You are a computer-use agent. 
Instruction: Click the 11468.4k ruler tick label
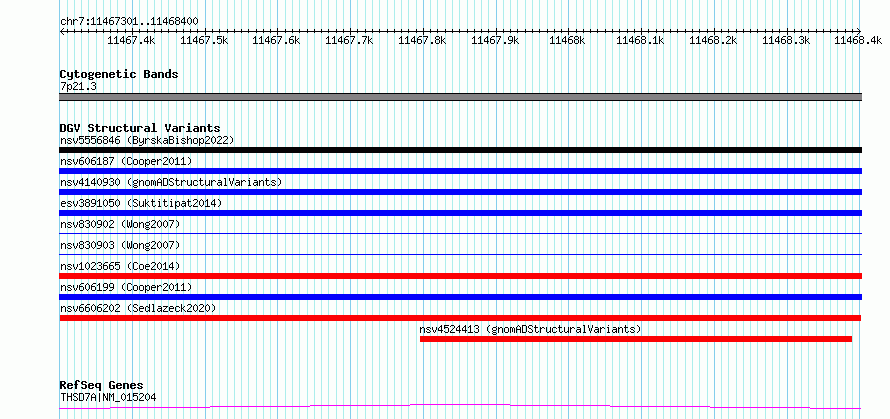[x=858, y=40]
